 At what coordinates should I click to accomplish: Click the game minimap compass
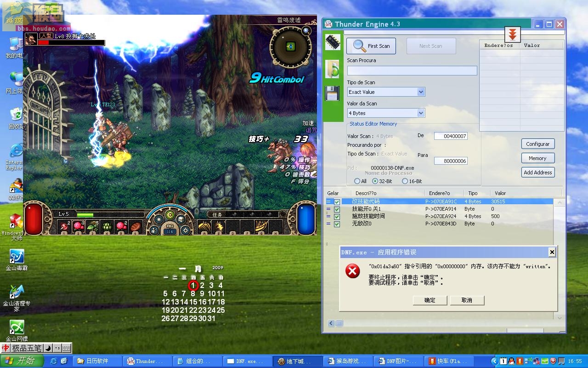[290, 46]
